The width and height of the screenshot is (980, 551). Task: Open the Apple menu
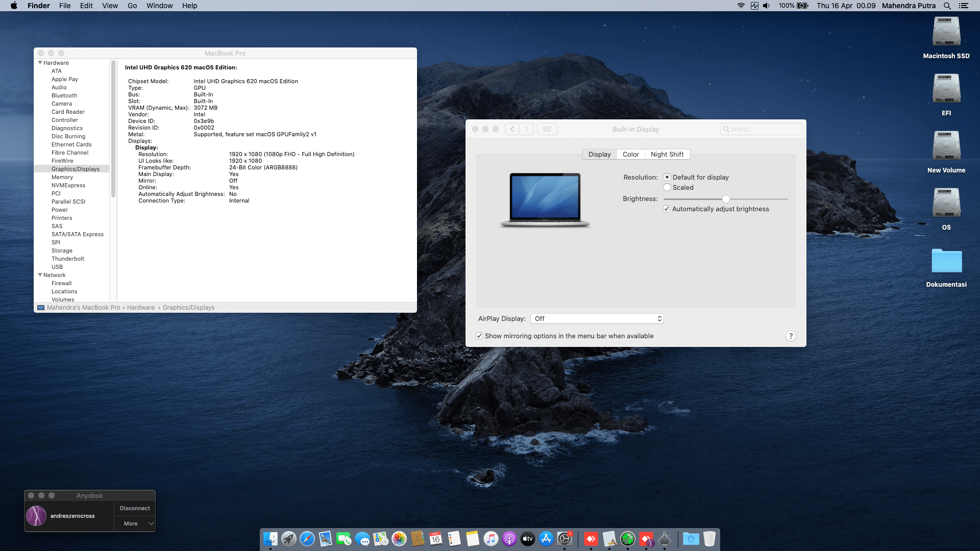[14, 6]
